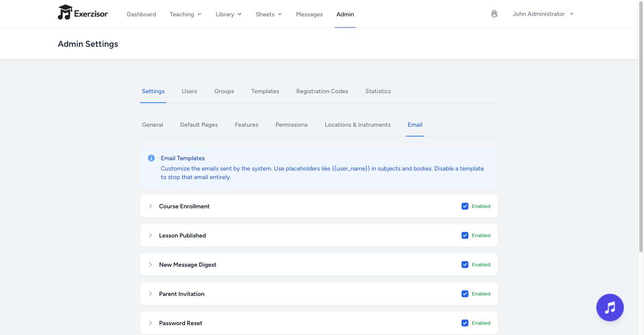Go to the Dashboard page

pyautogui.click(x=141, y=14)
